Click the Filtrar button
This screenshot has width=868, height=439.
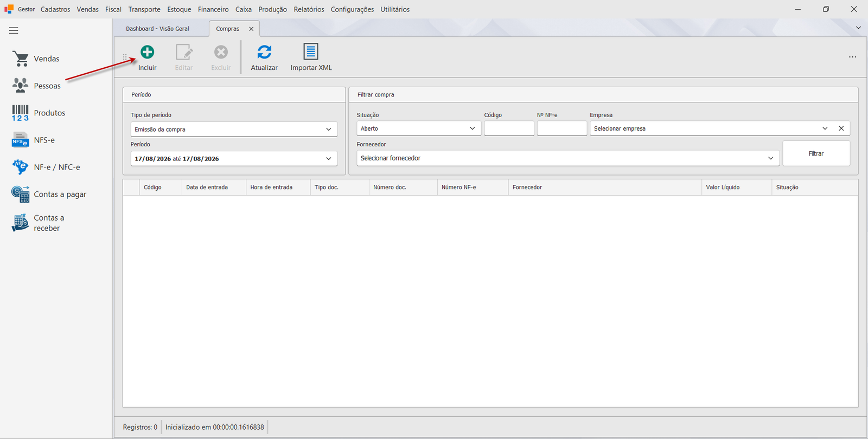816,153
